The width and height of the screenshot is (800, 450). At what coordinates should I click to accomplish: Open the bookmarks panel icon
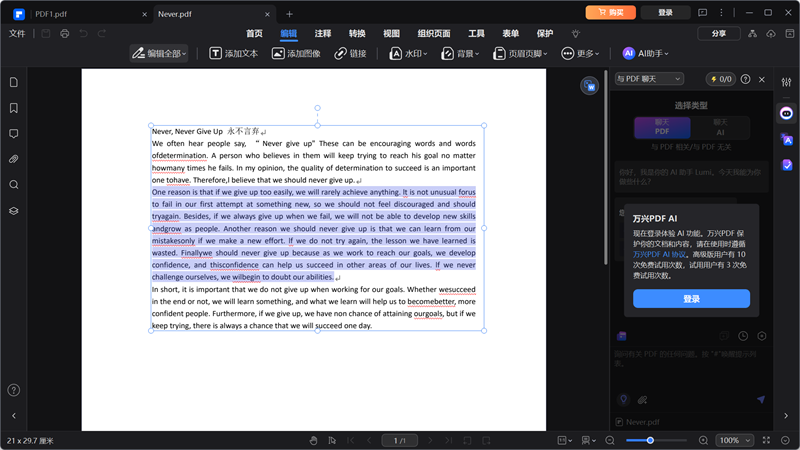click(14, 108)
